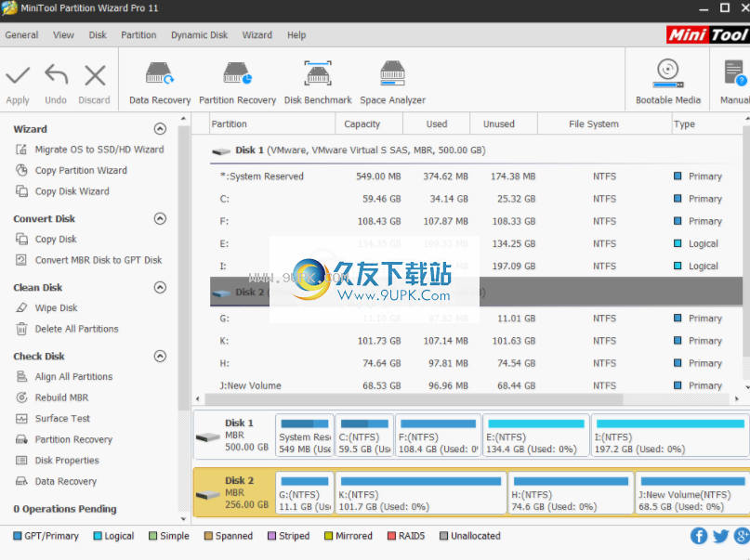The height and width of the screenshot is (560, 750).
Task: Open Data Recovery in the sidebar list
Action: 66,482
